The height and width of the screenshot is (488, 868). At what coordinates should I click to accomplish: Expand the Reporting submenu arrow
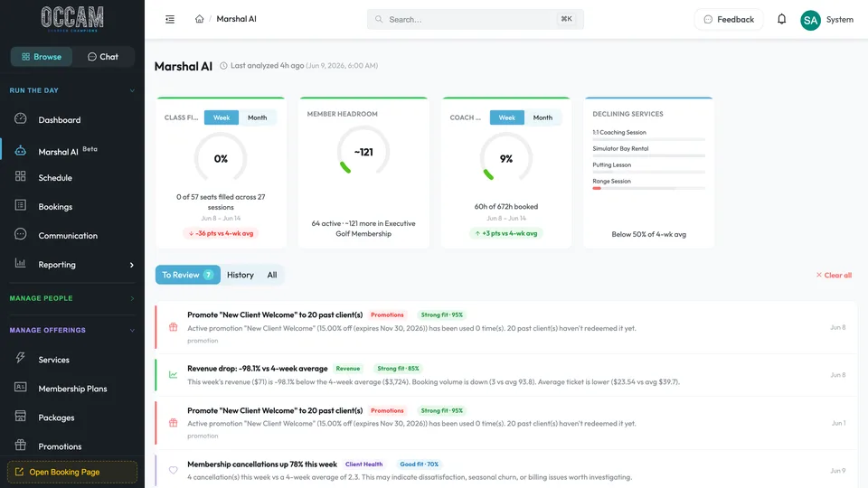pos(132,265)
